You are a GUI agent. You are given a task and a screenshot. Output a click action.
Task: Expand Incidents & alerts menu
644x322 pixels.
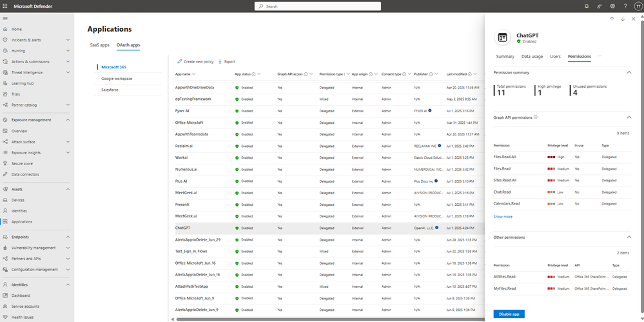(x=68, y=40)
